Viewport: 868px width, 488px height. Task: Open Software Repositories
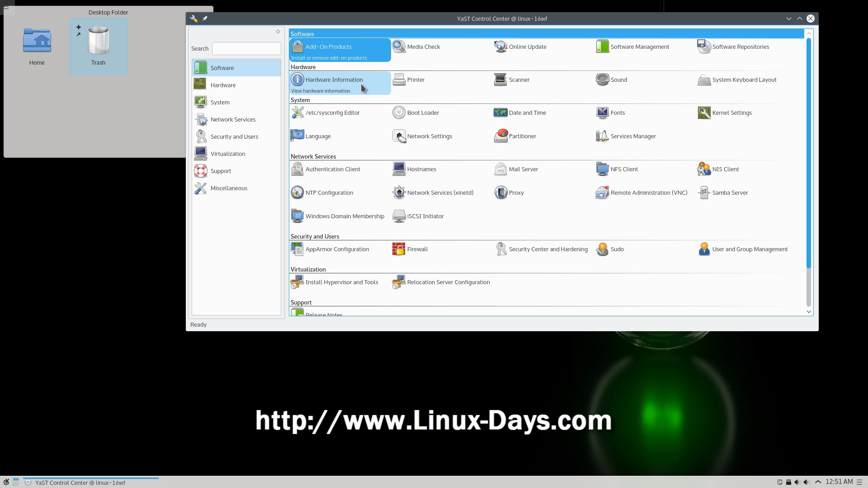733,47
